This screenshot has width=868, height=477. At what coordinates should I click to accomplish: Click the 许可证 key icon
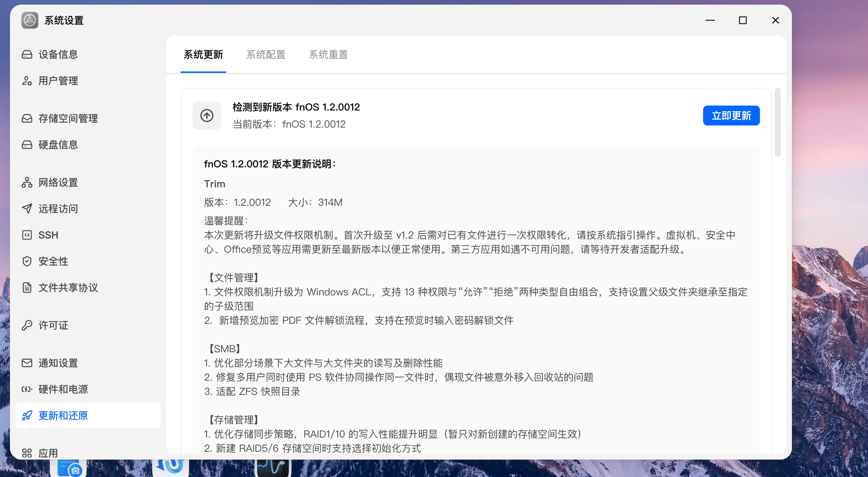[27, 325]
